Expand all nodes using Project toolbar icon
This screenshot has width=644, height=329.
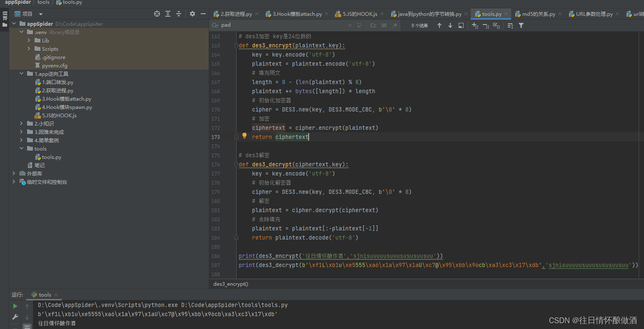(x=167, y=13)
